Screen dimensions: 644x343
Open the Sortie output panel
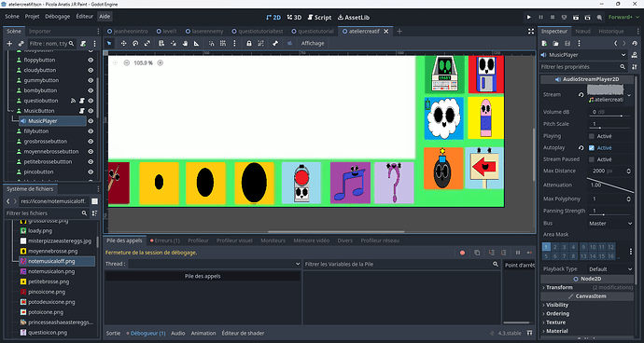[113, 333]
